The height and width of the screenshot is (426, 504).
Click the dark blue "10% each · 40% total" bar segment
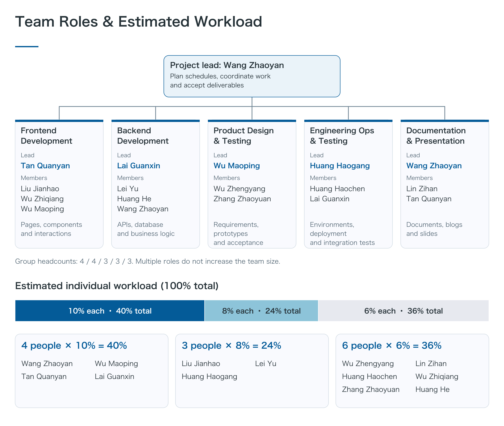pos(110,311)
